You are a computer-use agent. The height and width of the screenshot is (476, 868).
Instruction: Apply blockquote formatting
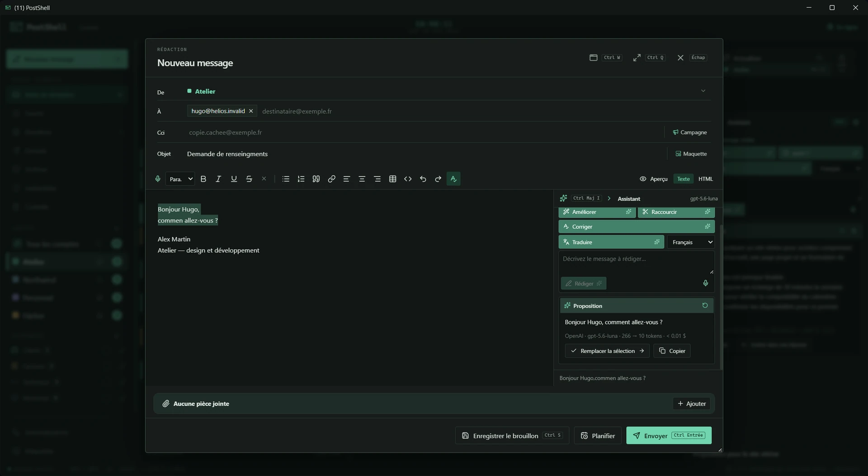(316, 179)
